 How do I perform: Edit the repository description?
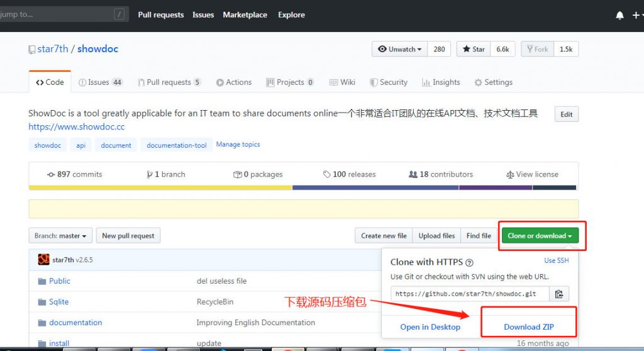click(567, 114)
